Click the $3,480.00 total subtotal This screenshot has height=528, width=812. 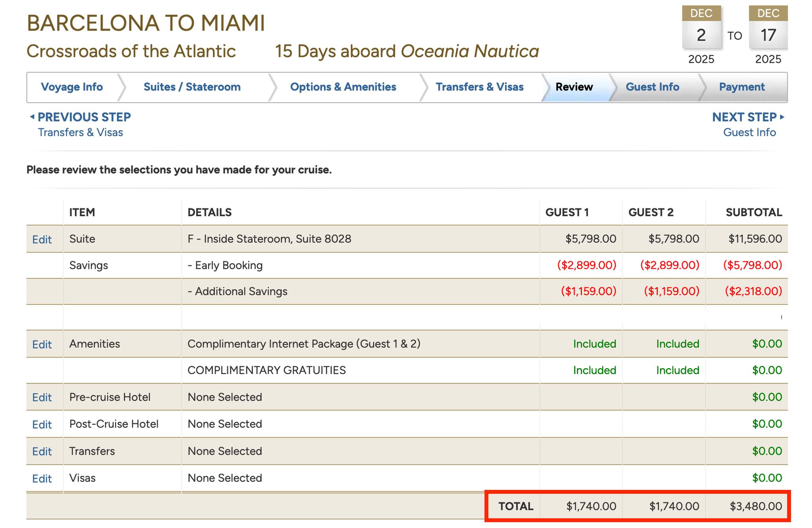click(x=755, y=506)
